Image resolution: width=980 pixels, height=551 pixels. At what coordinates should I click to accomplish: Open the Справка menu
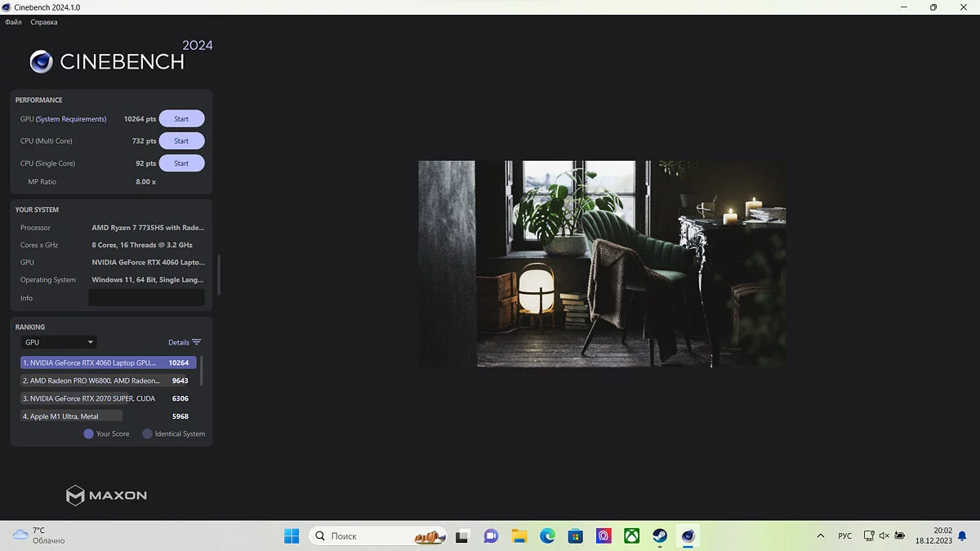[44, 22]
